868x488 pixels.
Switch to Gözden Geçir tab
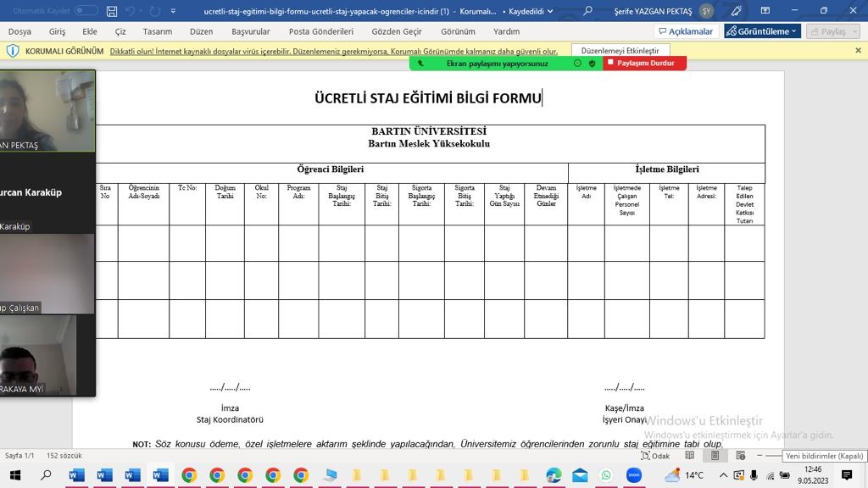397,31
